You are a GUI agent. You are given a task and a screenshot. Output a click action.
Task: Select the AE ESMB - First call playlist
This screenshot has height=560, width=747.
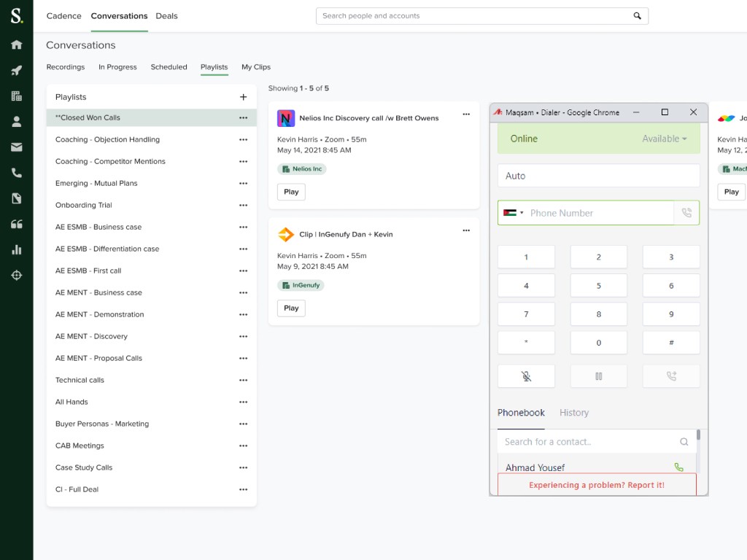pyautogui.click(x=152, y=271)
